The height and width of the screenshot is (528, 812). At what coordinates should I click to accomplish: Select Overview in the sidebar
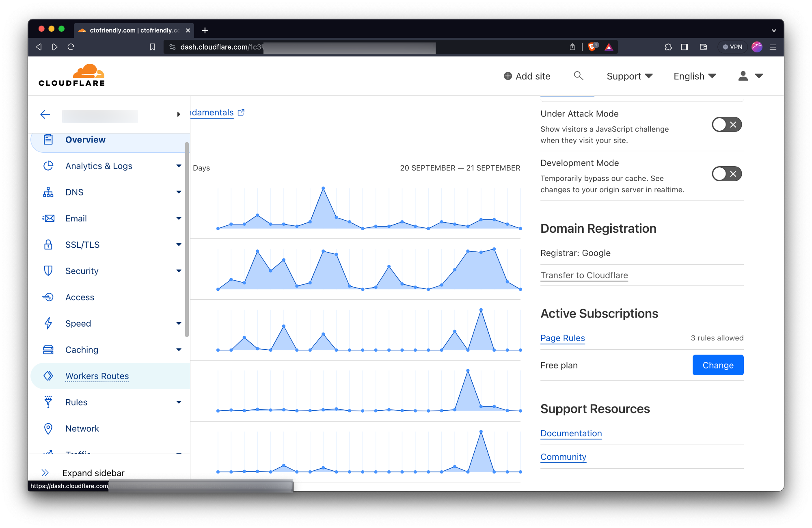pos(85,140)
